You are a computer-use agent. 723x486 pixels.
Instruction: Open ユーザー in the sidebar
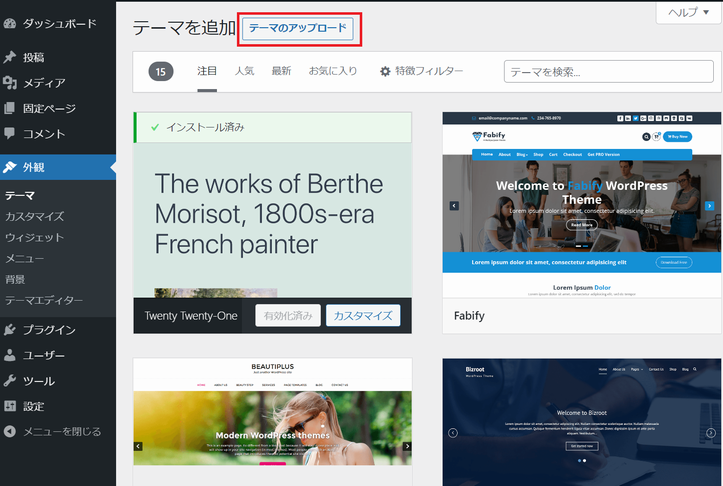[58, 355]
